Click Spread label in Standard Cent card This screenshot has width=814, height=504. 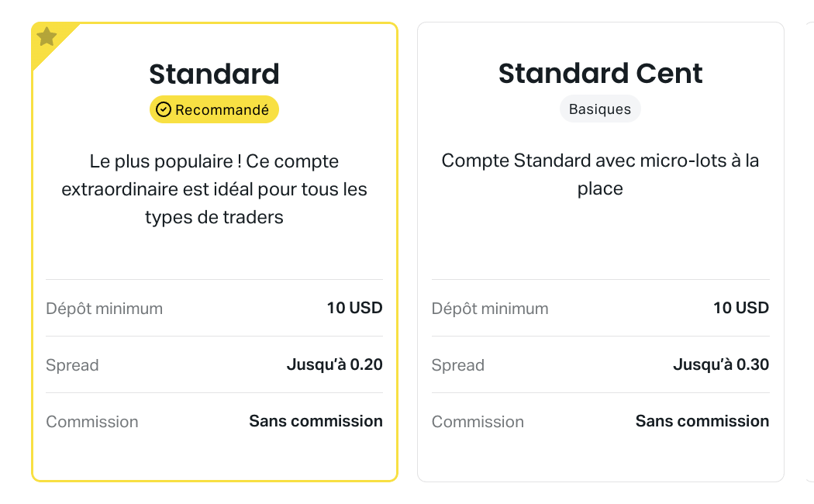click(x=458, y=365)
